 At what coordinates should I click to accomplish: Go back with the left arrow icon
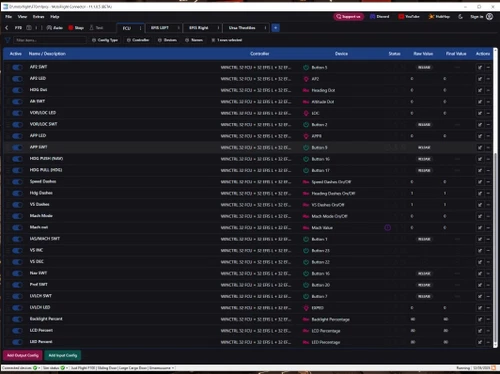point(7,28)
